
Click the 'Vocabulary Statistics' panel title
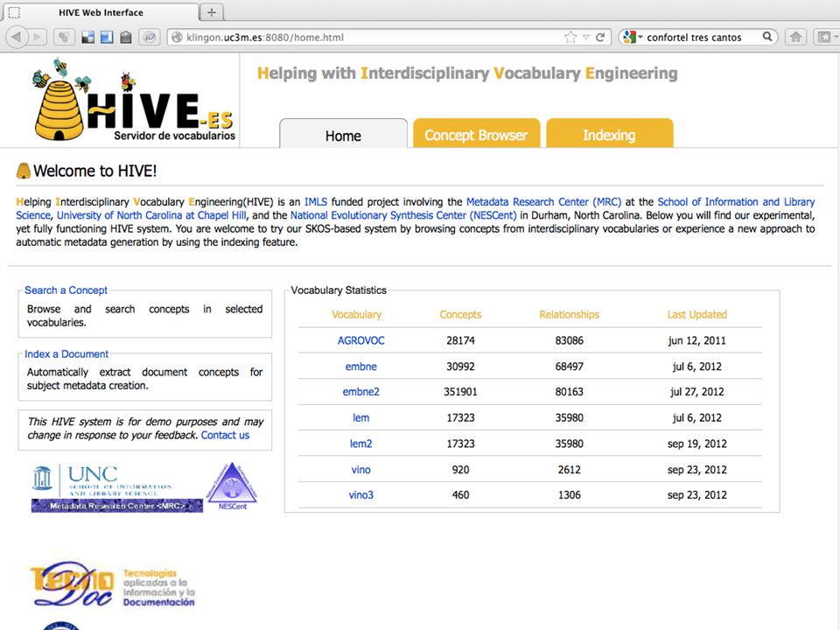coord(339,290)
